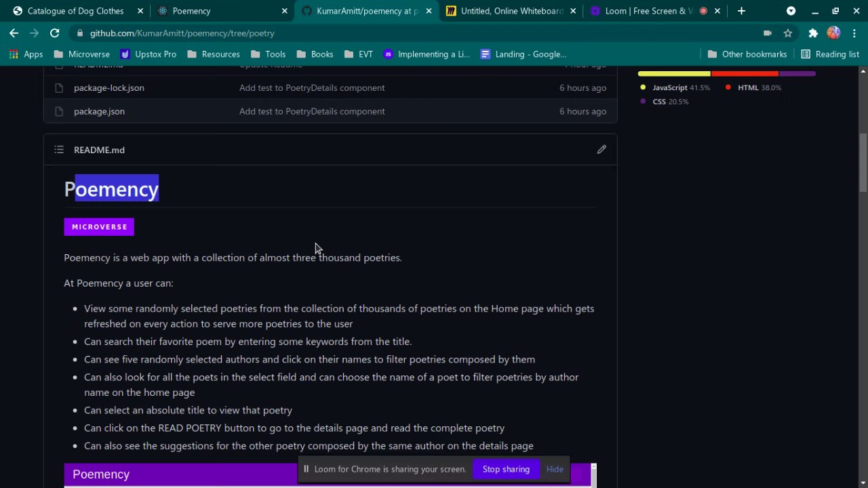The image size is (868, 488).
Task: Click the MICROVERSE badge
Action: pos(99,227)
